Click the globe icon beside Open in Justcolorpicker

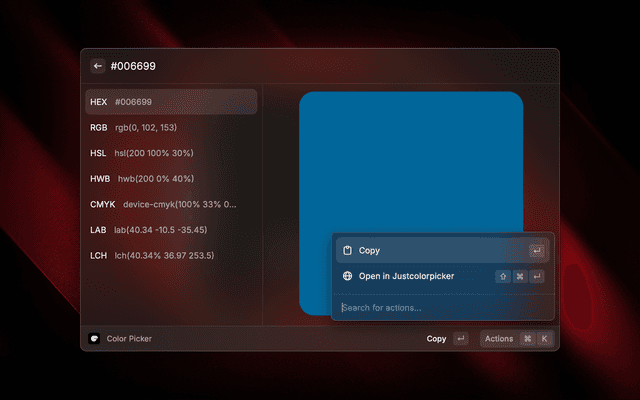[x=347, y=276]
